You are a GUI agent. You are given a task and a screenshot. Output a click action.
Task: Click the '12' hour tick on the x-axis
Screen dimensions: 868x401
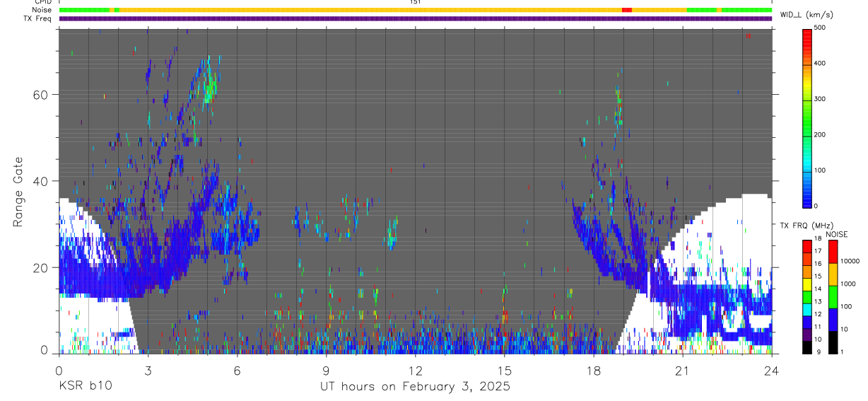416,370
